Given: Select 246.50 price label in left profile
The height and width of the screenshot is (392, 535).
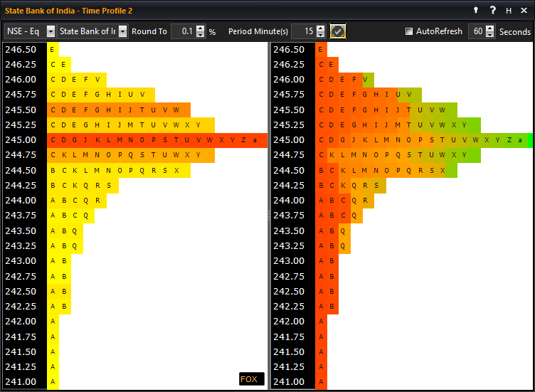Looking at the screenshot, I should tap(21, 50).
